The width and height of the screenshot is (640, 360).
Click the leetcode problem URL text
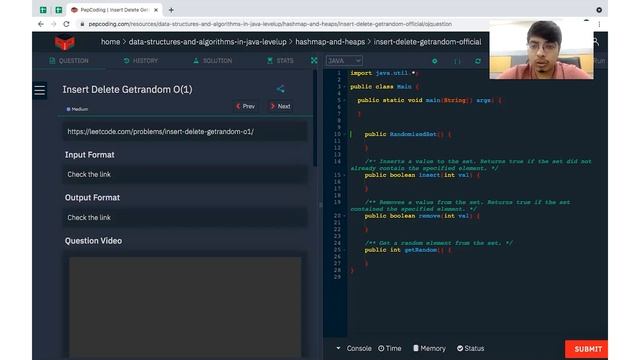click(160, 131)
